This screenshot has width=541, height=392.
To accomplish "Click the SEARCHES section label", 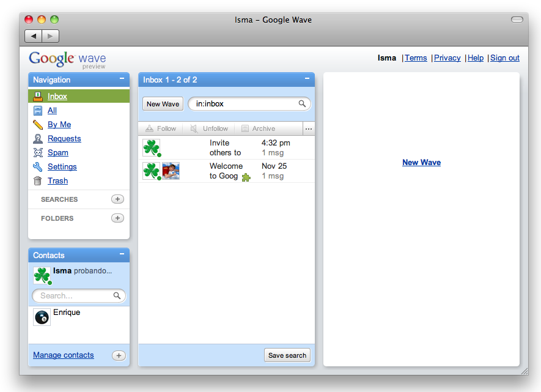I will 59,199.
